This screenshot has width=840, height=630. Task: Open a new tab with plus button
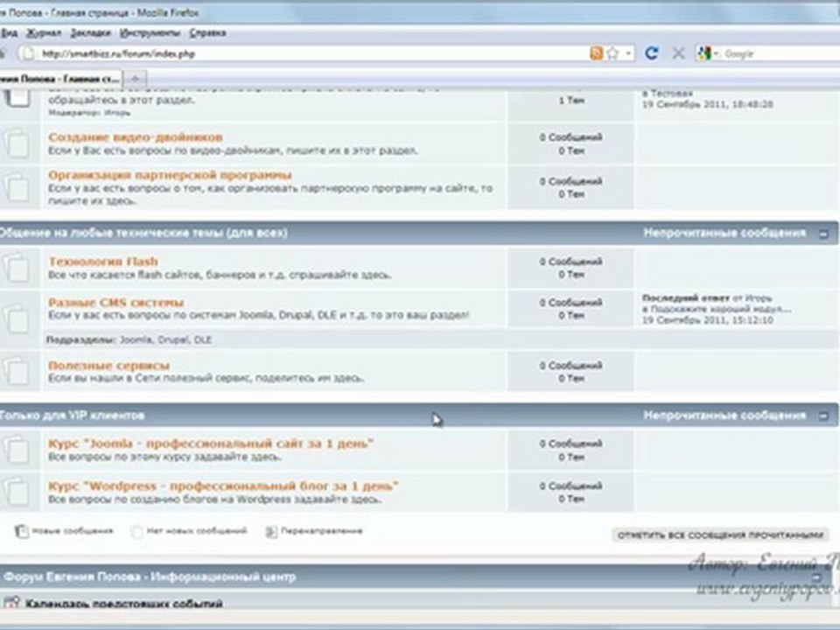[x=136, y=80]
